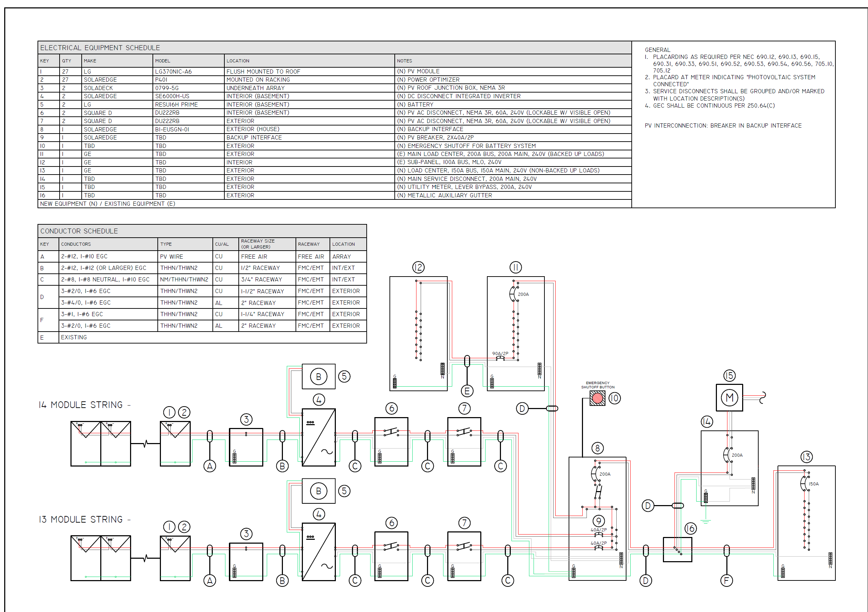Select the '14 MODULE STRING' label
The height and width of the screenshot is (612, 868).
pos(85,405)
